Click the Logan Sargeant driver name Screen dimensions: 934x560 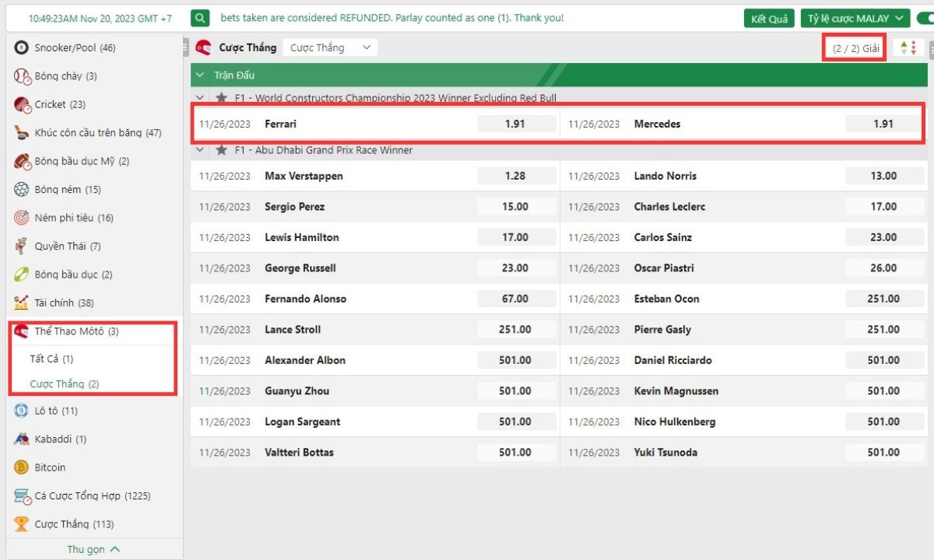click(x=303, y=422)
